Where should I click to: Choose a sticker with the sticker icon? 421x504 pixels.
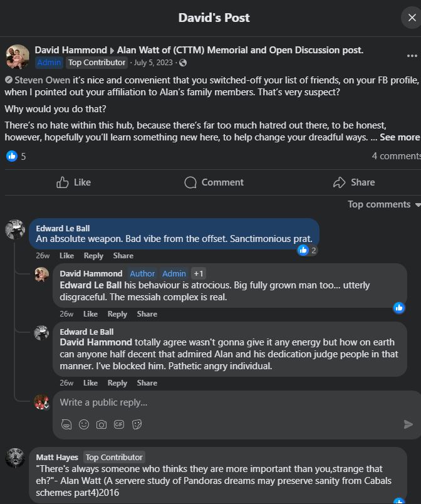[x=137, y=424]
